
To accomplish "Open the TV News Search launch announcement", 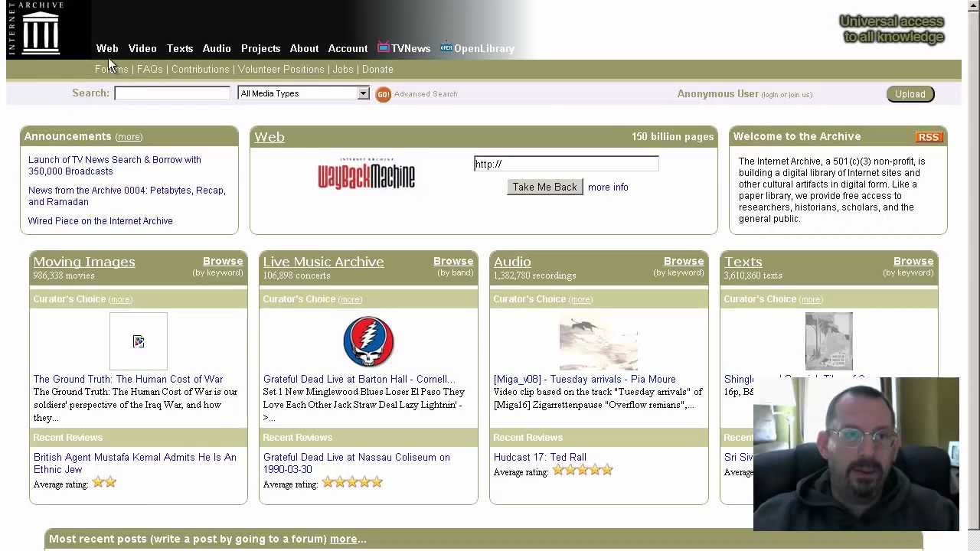I will (x=115, y=165).
